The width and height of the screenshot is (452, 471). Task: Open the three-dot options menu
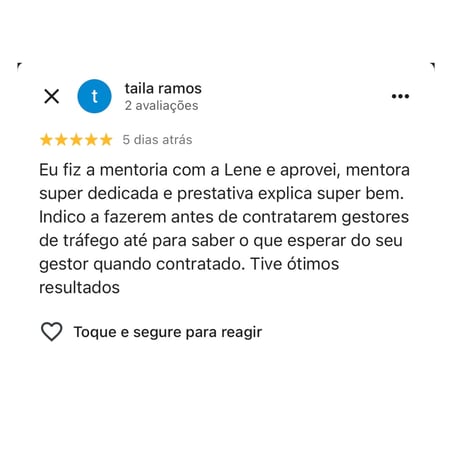pyautogui.click(x=400, y=96)
